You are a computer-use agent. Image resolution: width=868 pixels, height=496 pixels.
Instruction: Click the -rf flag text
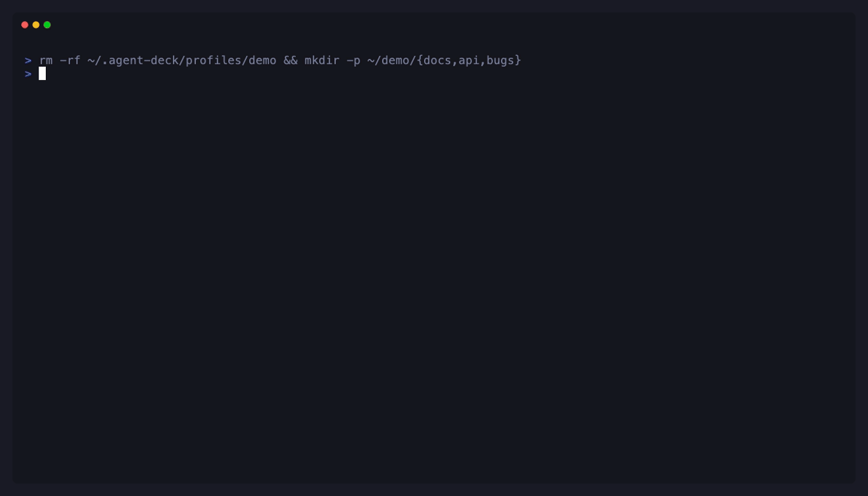70,60
